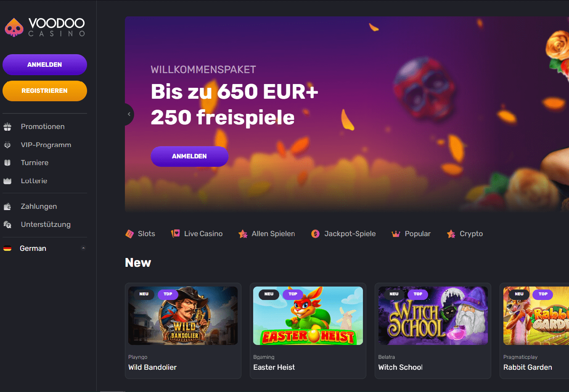Screen dimensions: 569x392
Task: Select the Slots category tab
Action: (140, 234)
